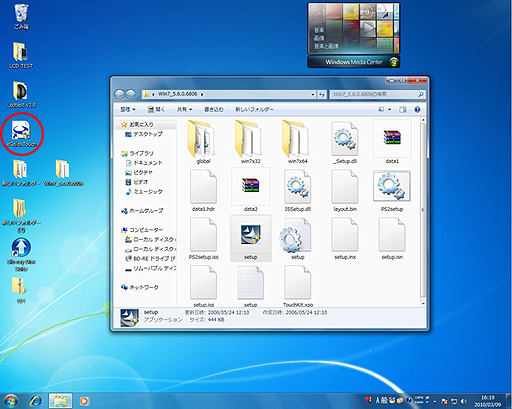Image resolution: width=512 pixels, height=409 pixels.
Task: Open ミュージック library in navigation pane
Action: (x=144, y=192)
